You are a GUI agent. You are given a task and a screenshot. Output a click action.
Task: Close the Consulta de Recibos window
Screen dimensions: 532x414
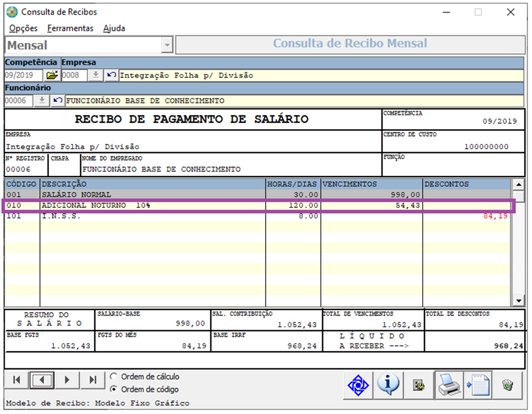click(510, 12)
